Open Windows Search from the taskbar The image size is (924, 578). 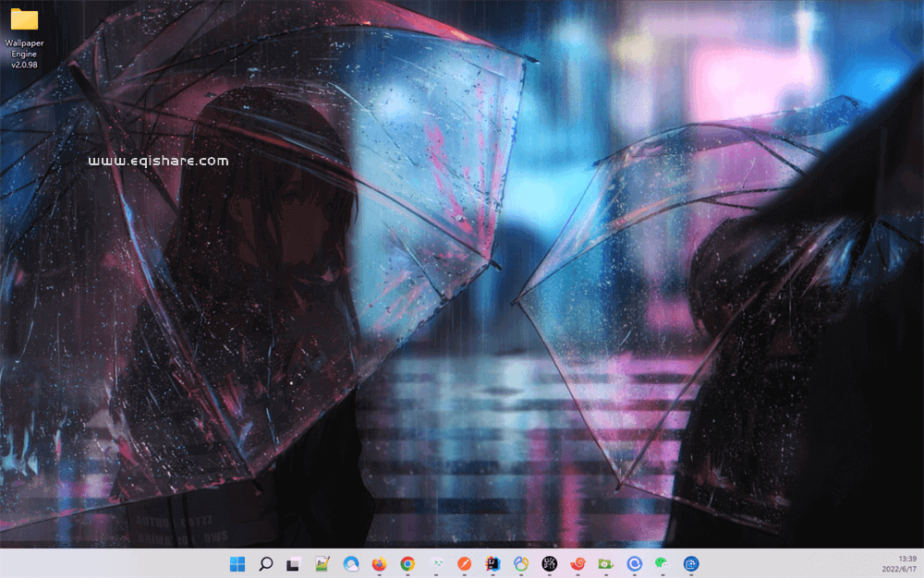(265, 564)
